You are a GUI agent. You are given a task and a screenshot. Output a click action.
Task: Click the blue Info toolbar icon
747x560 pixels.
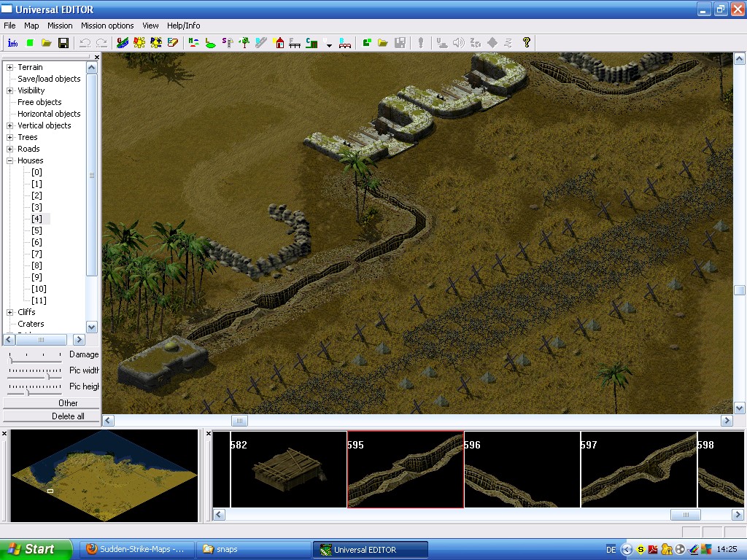(13, 43)
